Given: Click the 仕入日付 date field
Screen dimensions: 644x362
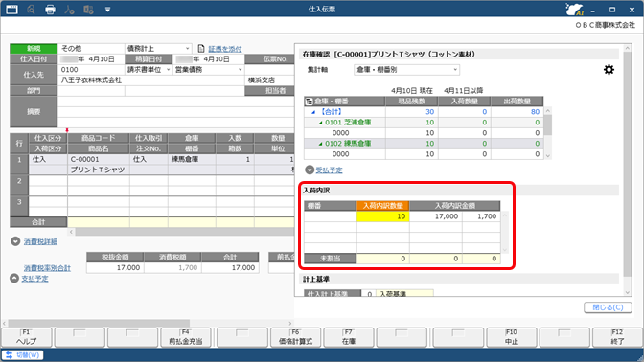Looking at the screenshot, I should (91, 59).
